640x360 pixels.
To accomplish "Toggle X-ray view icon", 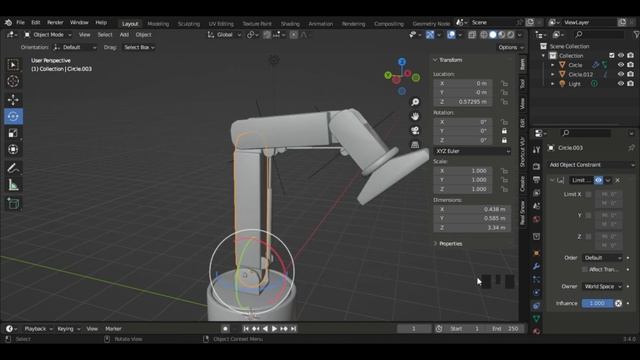I will pos(472,35).
